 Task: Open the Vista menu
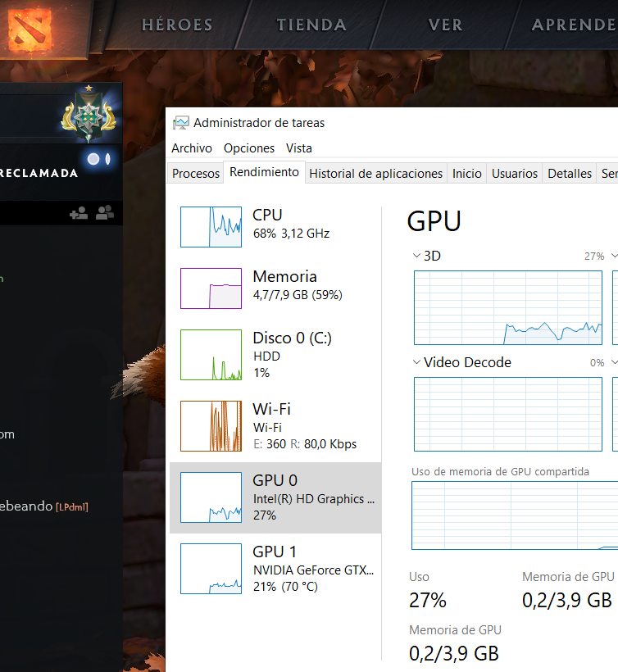coord(298,148)
